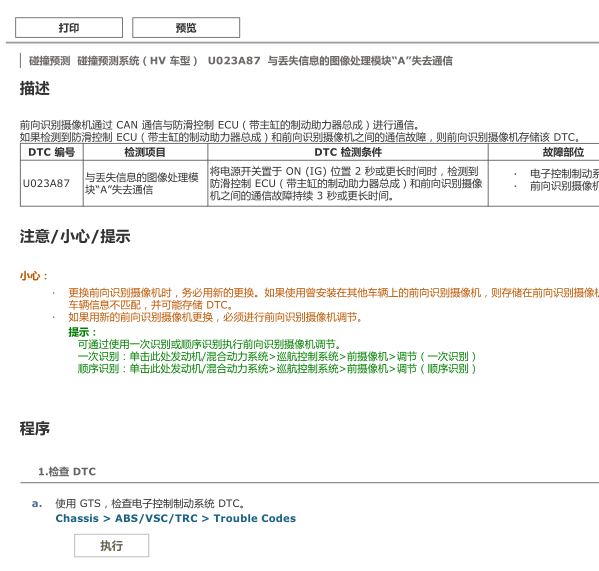
Task: Select the Chassis > ABS/VSC/TRC > Trouble Codes path
Action: (x=176, y=518)
